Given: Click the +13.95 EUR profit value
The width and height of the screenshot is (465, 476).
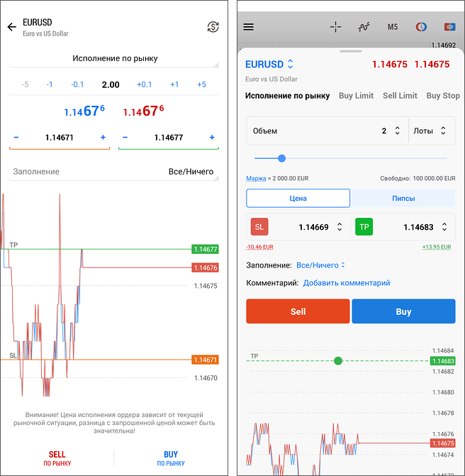Looking at the screenshot, I should [437, 247].
